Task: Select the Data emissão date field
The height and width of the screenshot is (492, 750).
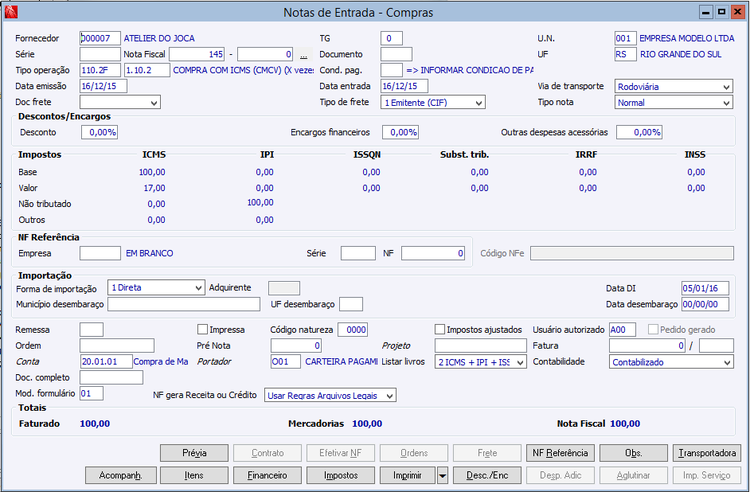Action: (104, 86)
